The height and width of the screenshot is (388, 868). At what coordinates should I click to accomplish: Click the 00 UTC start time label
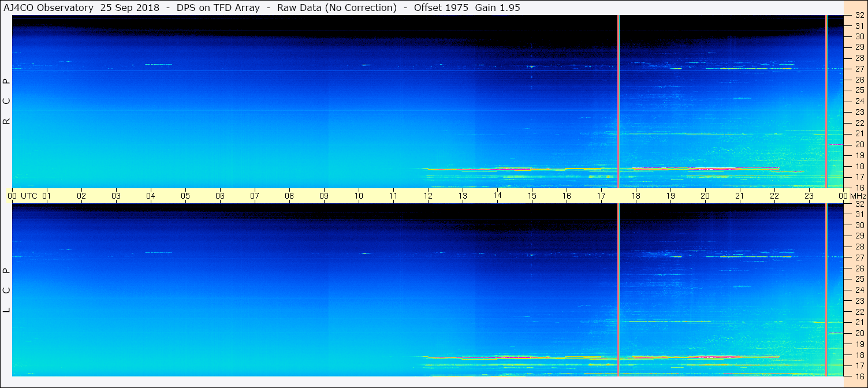click(x=23, y=196)
